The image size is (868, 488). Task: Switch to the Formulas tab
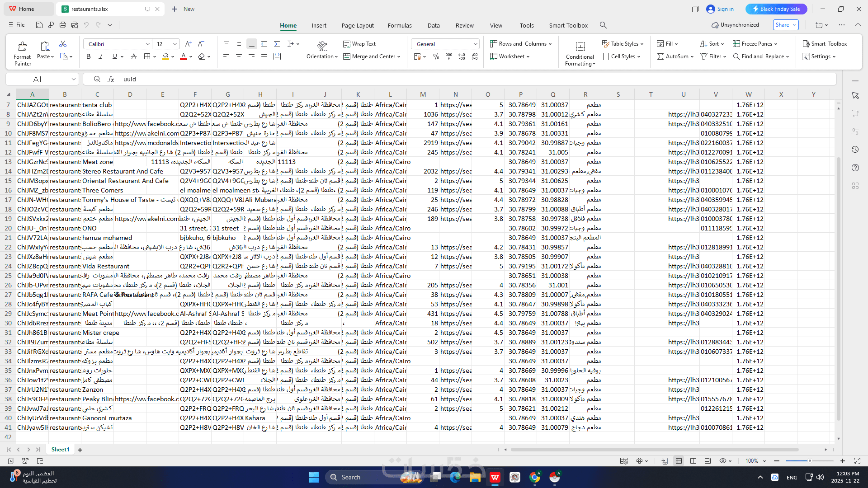click(399, 25)
